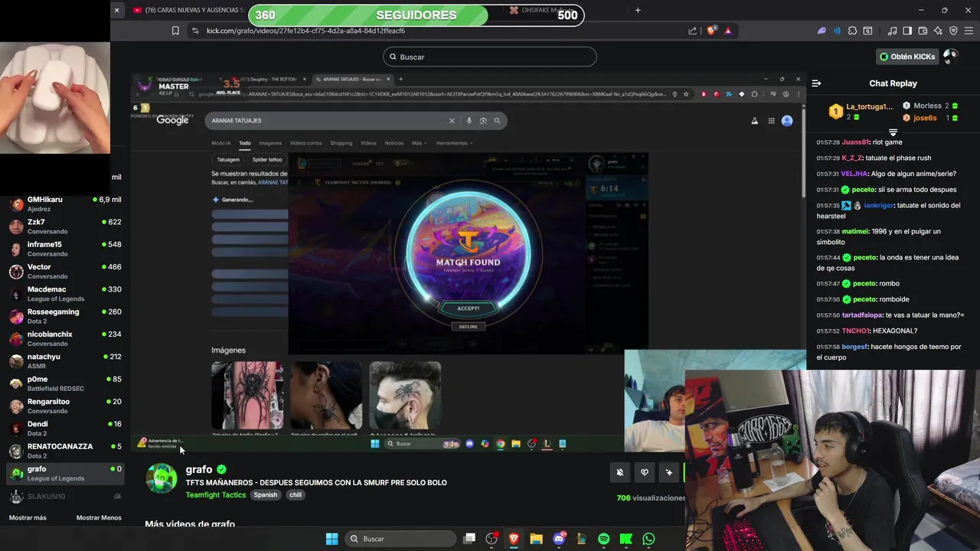This screenshot has width=980, height=551.
Task: Open Spotify from taskbar
Action: point(603,539)
